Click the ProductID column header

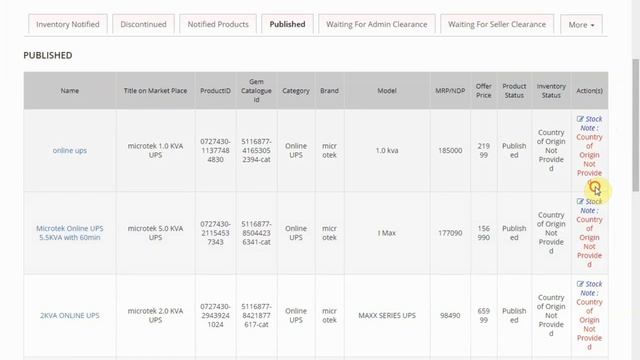click(x=216, y=91)
